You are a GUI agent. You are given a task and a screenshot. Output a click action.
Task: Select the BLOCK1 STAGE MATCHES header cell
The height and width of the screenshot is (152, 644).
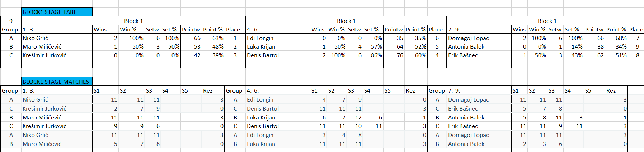click(57, 82)
